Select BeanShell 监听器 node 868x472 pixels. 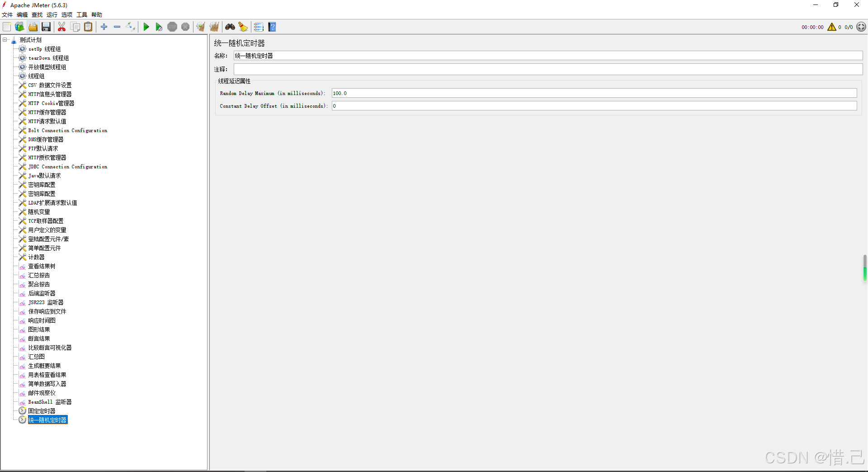tap(50, 402)
